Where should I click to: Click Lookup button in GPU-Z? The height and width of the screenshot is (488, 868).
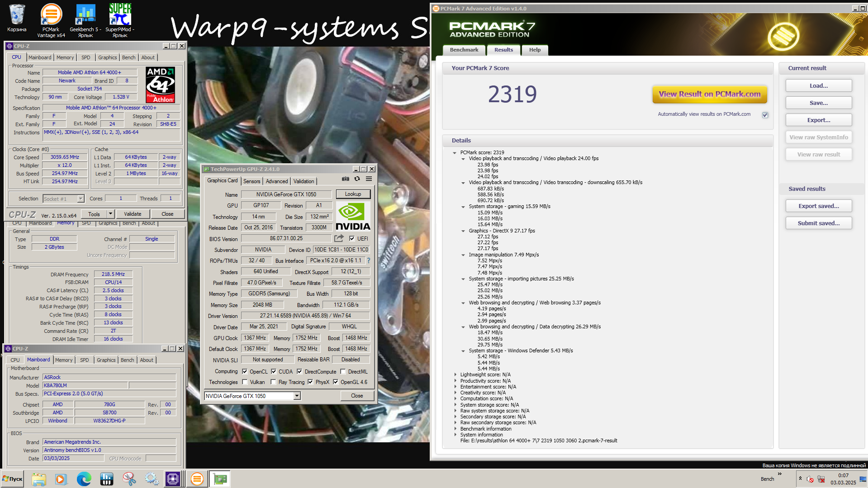coord(353,194)
